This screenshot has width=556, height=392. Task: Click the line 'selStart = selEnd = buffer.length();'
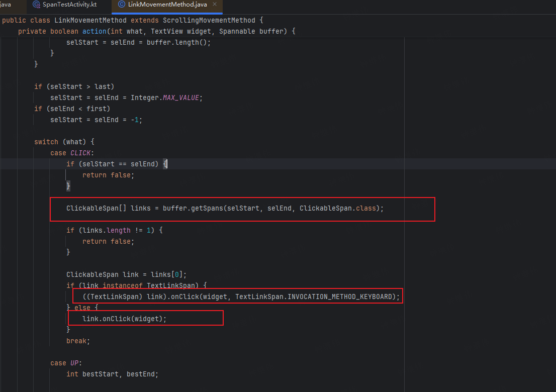pos(138,42)
